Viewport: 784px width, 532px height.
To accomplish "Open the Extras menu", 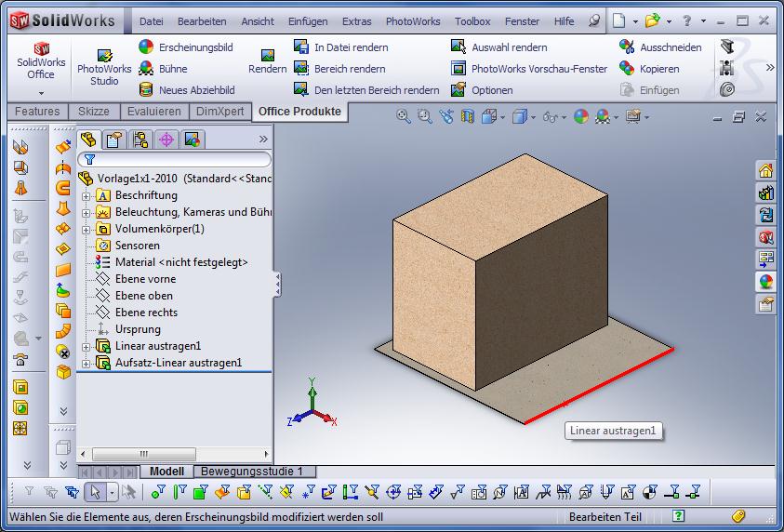I will pyautogui.click(x=356, y=20).
